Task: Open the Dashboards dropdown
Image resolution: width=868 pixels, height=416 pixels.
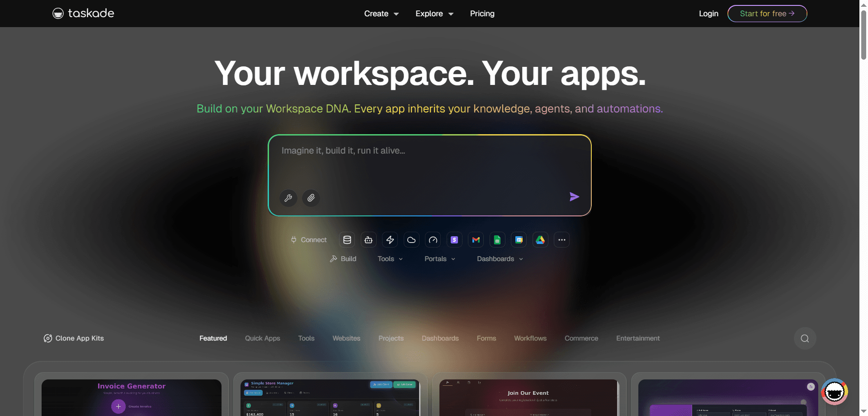Action: pos(499,258)
